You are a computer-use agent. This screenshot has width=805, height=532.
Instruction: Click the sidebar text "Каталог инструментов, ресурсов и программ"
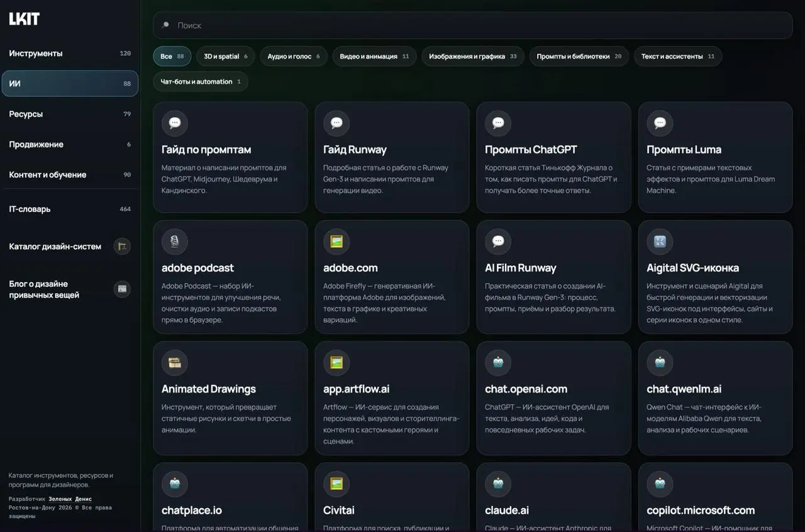[61, 480]
